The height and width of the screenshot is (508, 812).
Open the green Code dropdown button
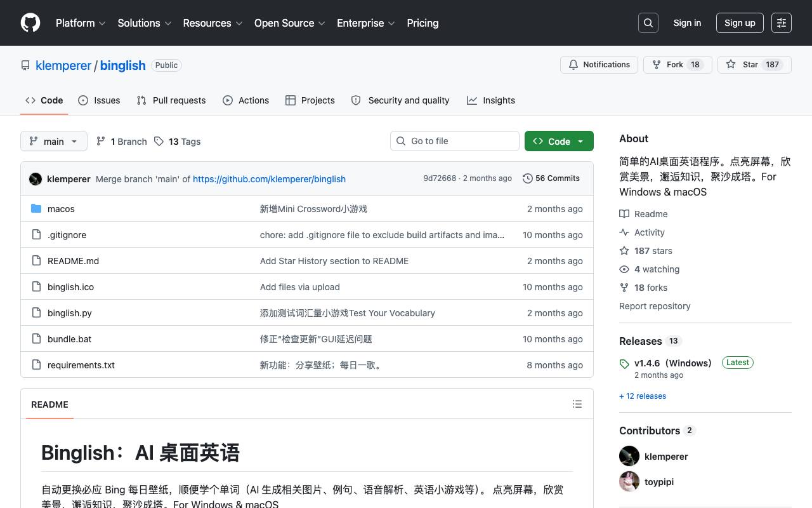(x=559, y=141)
